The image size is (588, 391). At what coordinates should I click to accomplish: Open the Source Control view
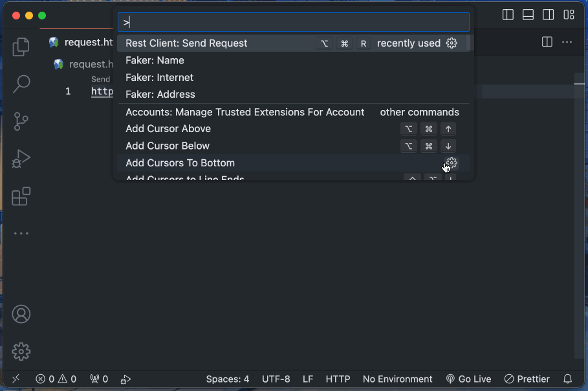pyautogui.click(x=21, y=122)
